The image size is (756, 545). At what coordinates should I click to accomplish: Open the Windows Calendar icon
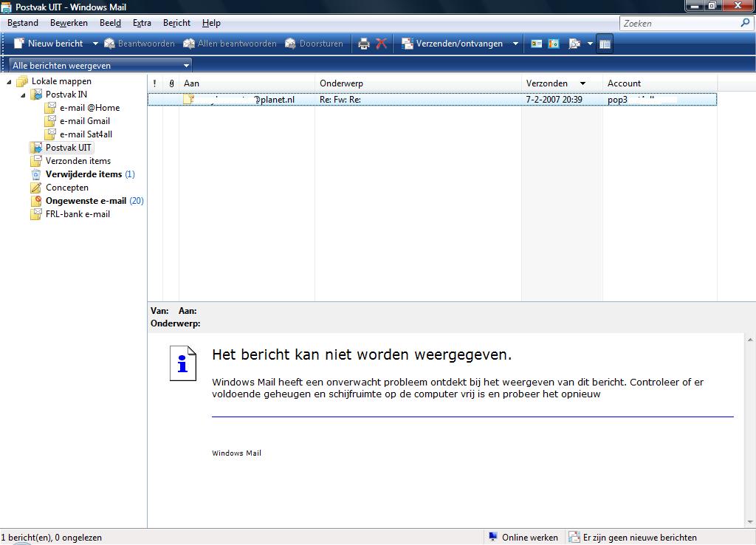pos(554,44)
